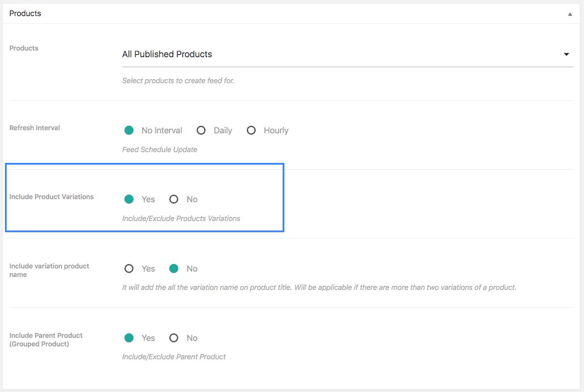Click the Include Product Variations label

pos(52,197)
